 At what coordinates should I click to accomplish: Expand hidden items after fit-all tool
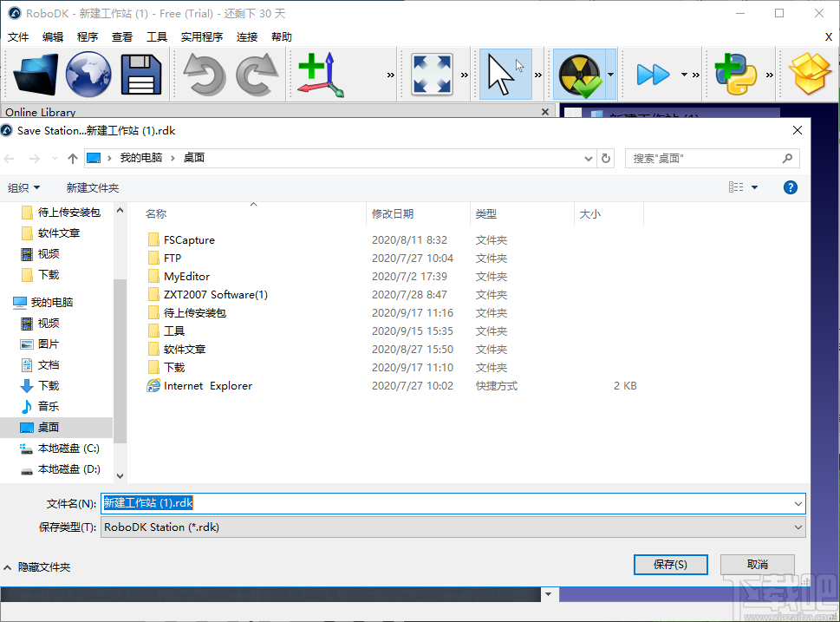(465, 75)
